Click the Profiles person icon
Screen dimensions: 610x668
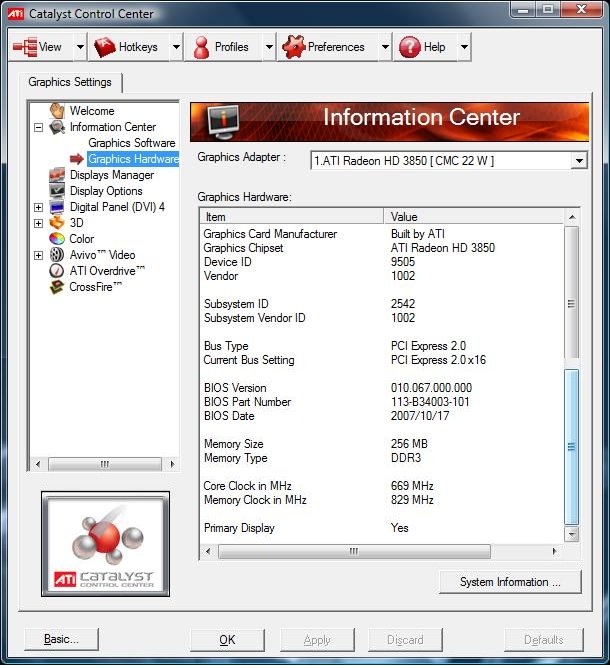201,47
